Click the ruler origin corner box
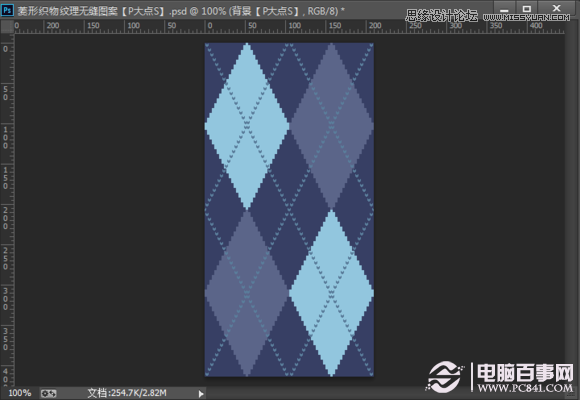Image resolution: width=580 pixels, height=400 pixels. click(x=7, y=27)
